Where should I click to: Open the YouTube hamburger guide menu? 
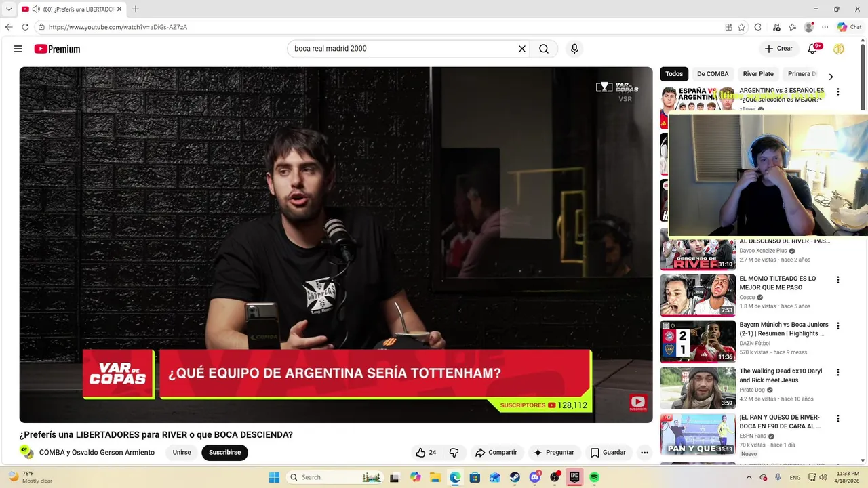[x=18, y=49]
